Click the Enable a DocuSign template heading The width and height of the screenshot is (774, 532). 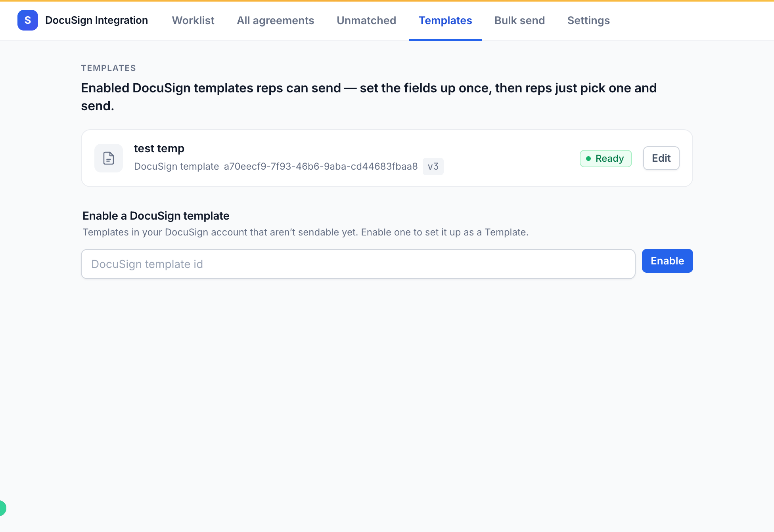click(156, 216)
